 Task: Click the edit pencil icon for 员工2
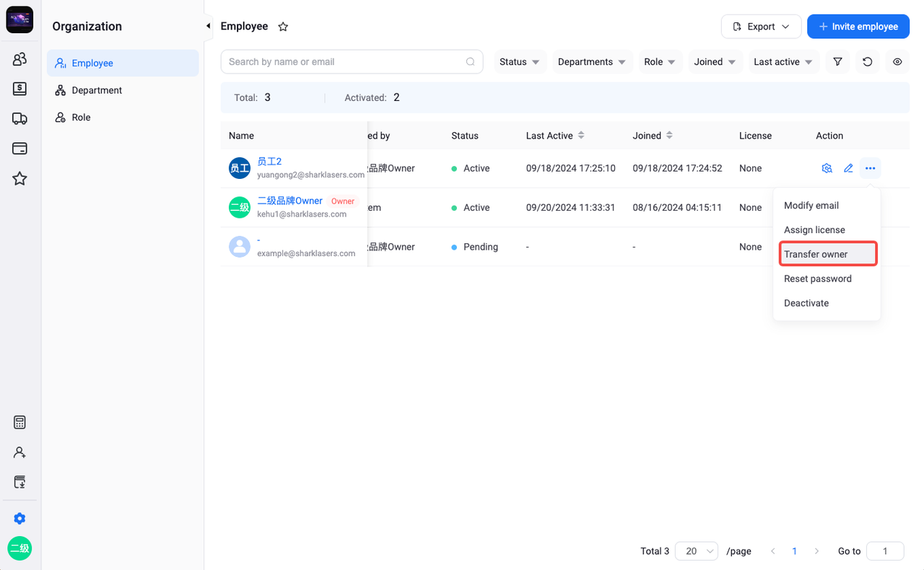(848, 168)
